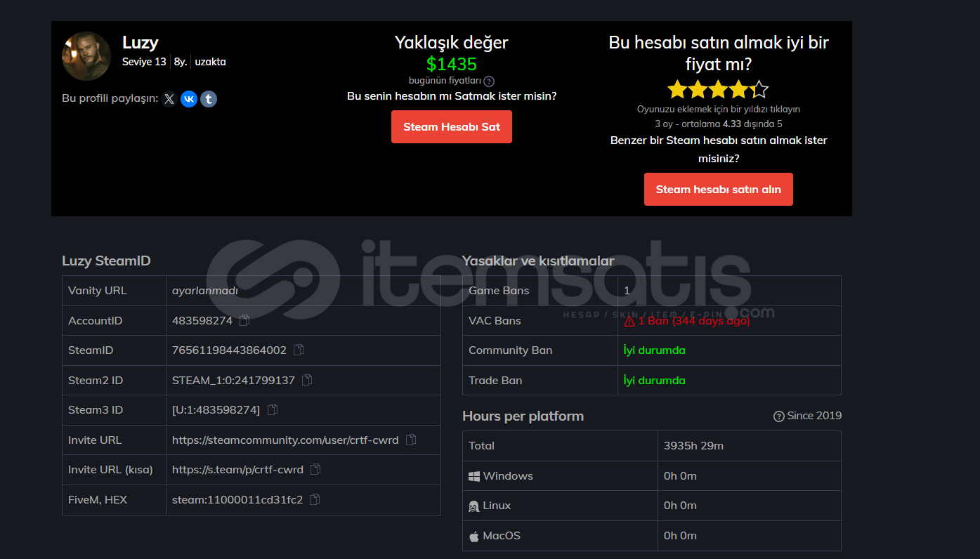980x559 pixels.
Task: Click the Community Ban İyi durumda status
Action: click(x=654, y=350)
